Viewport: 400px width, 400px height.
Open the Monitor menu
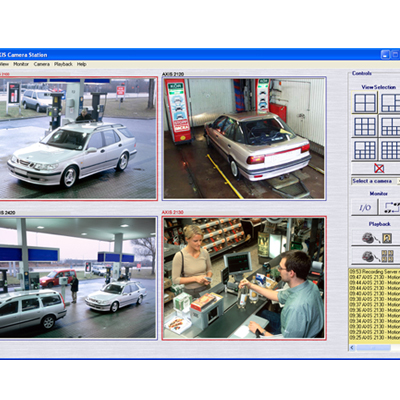(21, 64)
